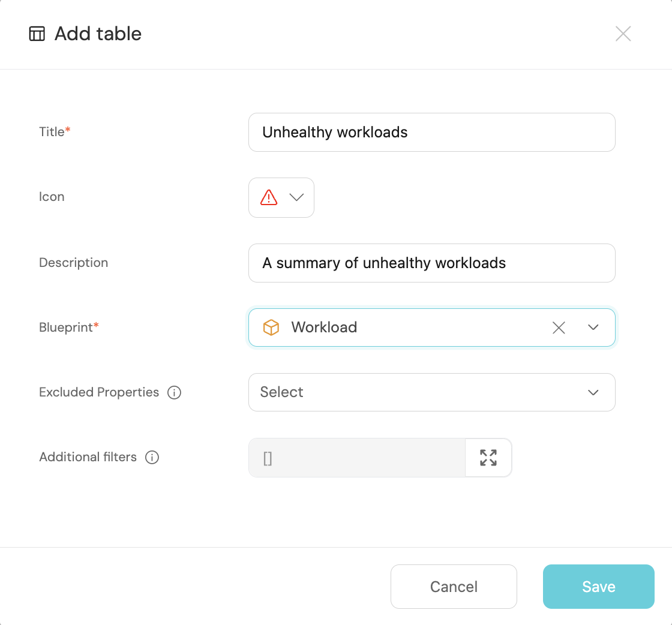Image resolution: width=672 pixels, height=625 pixels.
Task: Expand the Blueprint dropdown arrow
Action: (x=593, y=327)
